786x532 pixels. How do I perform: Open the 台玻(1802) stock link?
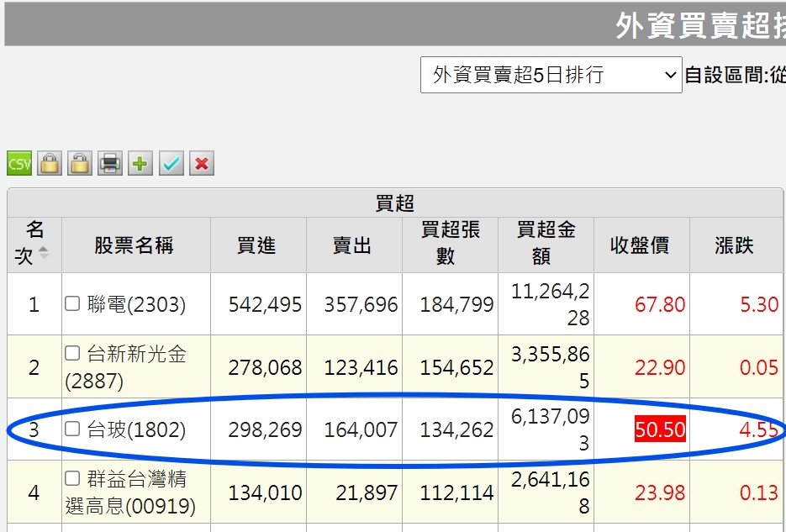136,429
